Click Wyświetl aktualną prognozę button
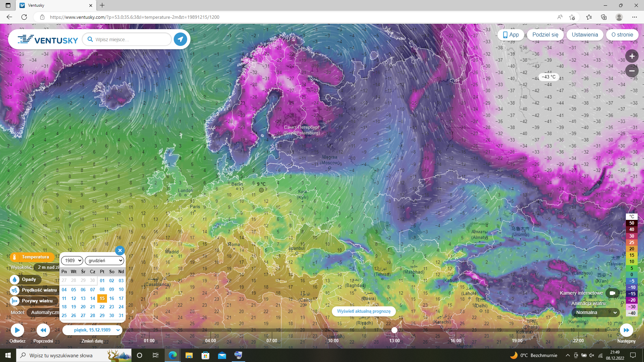644x362 pixels. (364, 311)
